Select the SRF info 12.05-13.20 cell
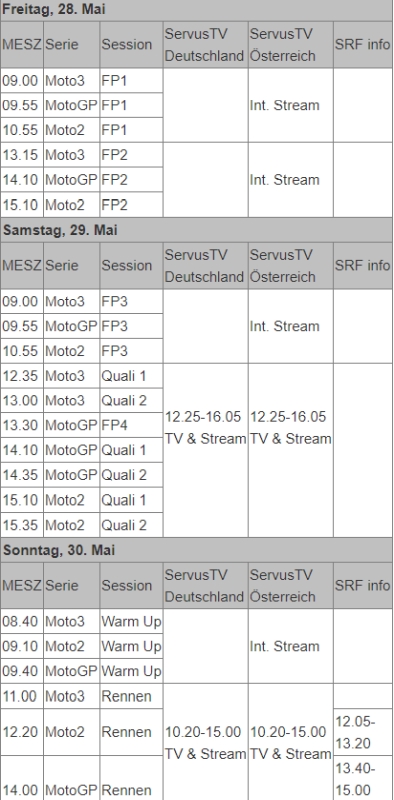This screenshot has height=800, width=394. pos(363,732)
